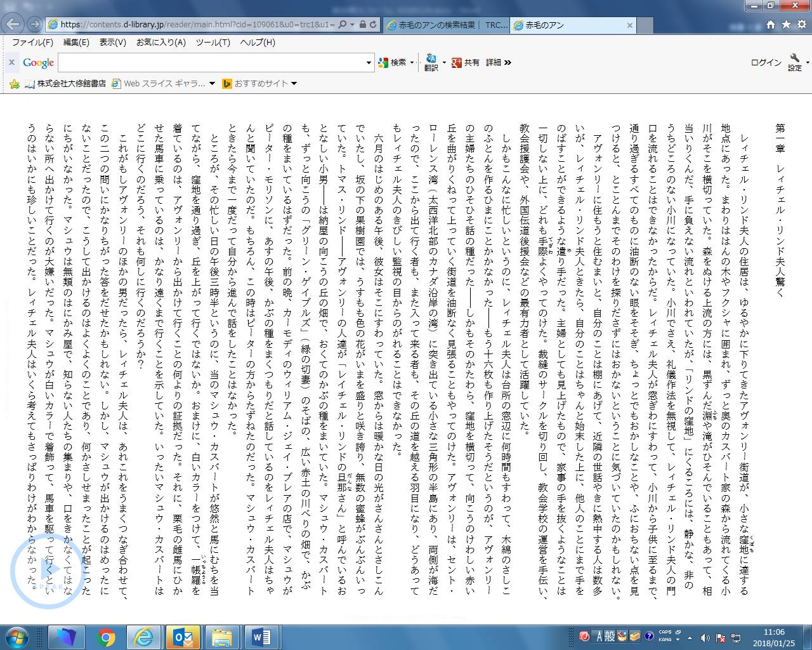Open the おすすめサイト favorite
Viewport: 812px width, 650px height.
[x=256, y=83]
